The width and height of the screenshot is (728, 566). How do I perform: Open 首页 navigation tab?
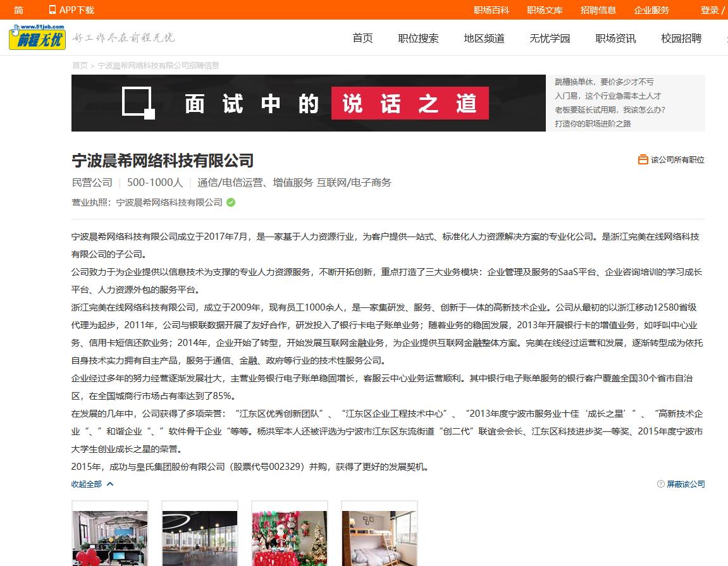pyautogui.click(x=362, y=39)
